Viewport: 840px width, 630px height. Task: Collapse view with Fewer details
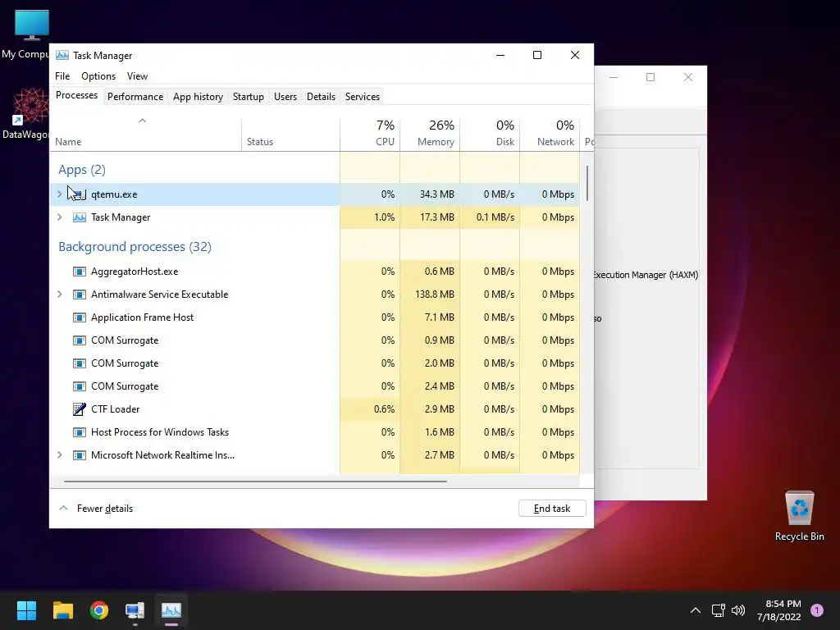coord(97,509)
